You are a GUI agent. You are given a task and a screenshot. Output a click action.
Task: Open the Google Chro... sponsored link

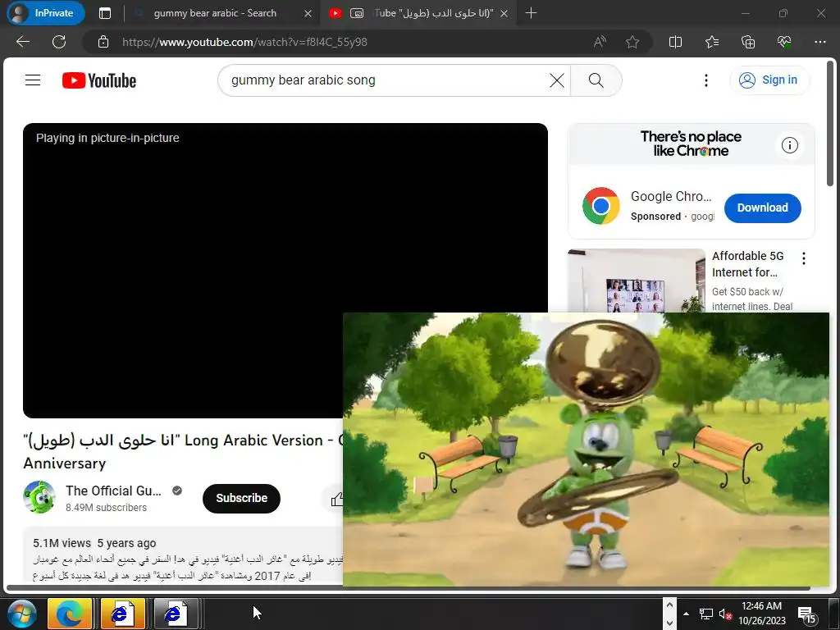671,197
